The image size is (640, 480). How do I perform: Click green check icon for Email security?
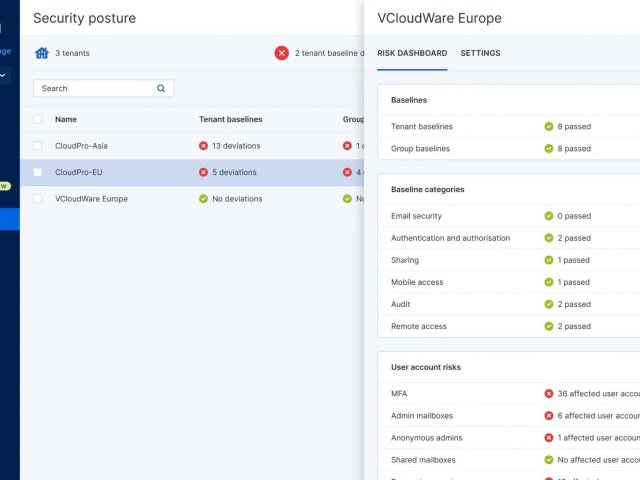pyautogui.click(x=549, y=216)
